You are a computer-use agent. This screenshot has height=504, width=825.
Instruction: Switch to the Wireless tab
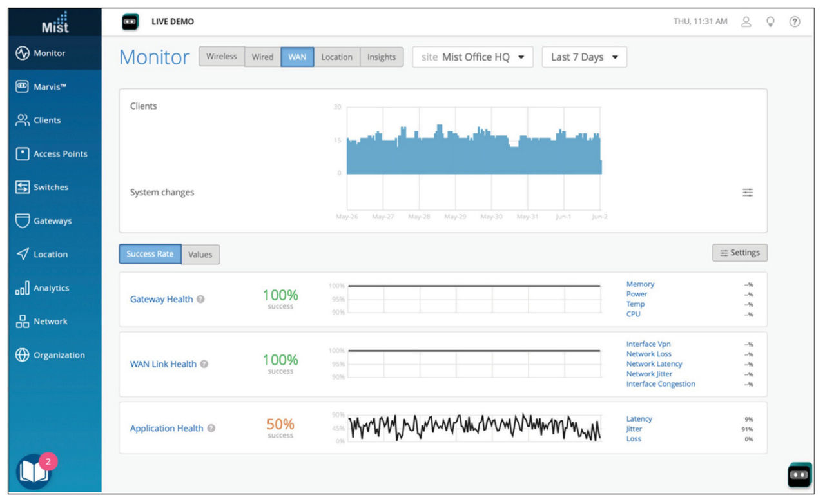221,57
